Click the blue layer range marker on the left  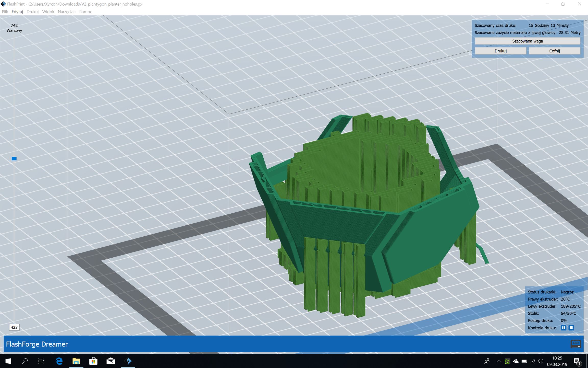14,158
